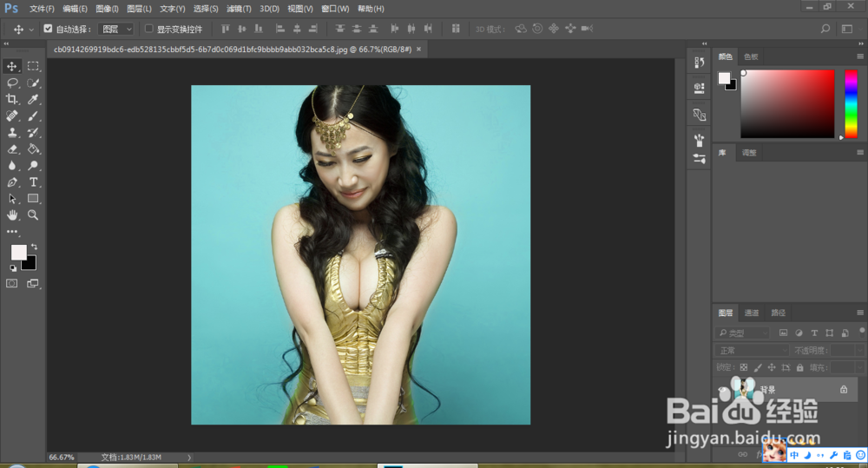Open the Properties panel icon

click(x=699, y=88)
